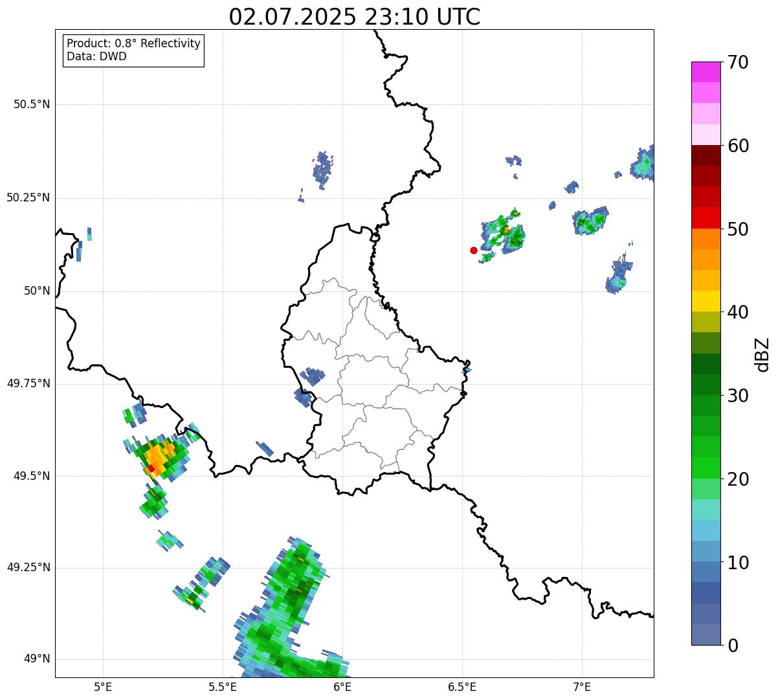Click the 50°N latitude label
778x700 pixels.
37,291
